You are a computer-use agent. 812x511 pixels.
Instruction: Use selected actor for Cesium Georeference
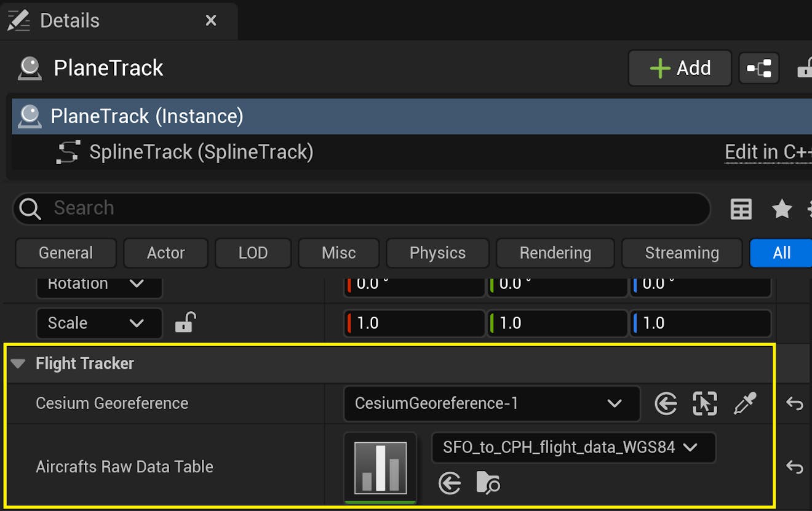pos(666,404)
